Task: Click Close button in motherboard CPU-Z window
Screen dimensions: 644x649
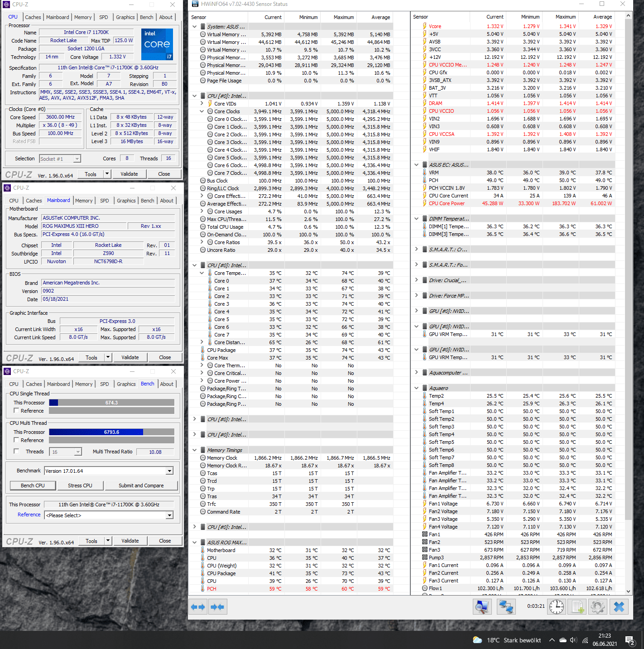Action: coord(165,357)
